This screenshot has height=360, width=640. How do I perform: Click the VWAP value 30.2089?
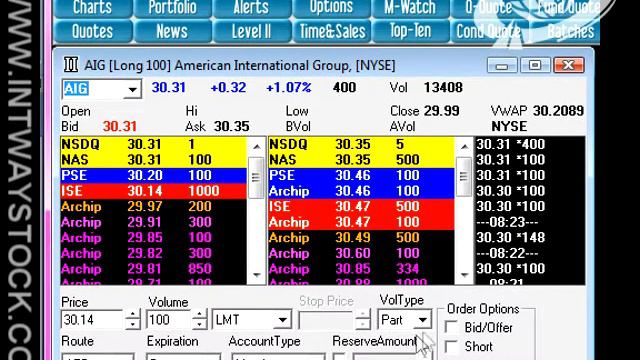pos(558,111)
